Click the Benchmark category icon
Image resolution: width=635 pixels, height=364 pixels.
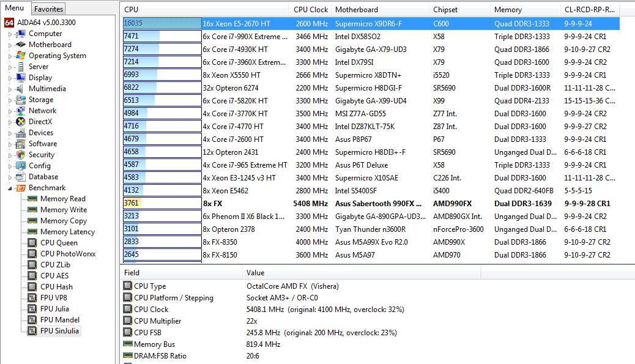(21, 188)
